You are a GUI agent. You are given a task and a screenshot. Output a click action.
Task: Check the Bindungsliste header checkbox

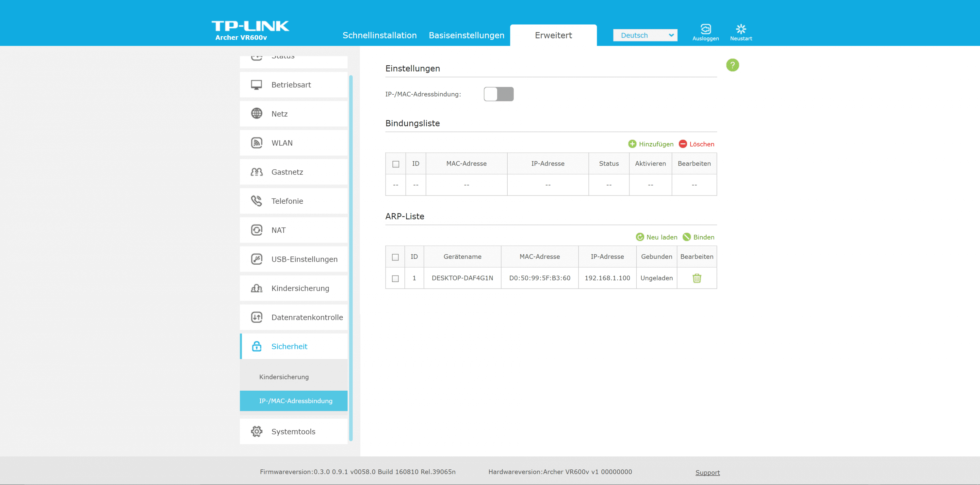396,164
